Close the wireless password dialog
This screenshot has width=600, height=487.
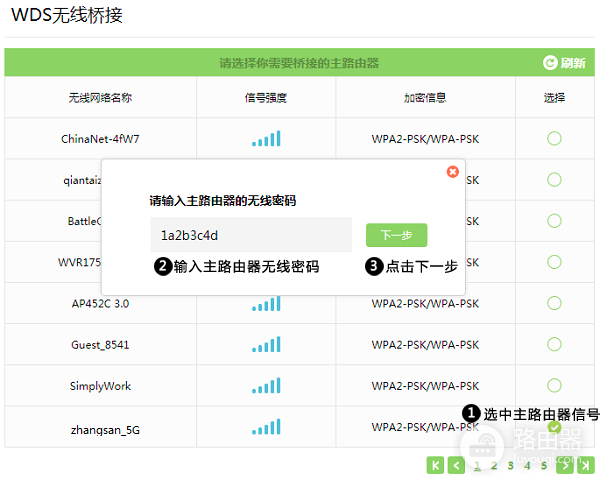tap(453, 172)
